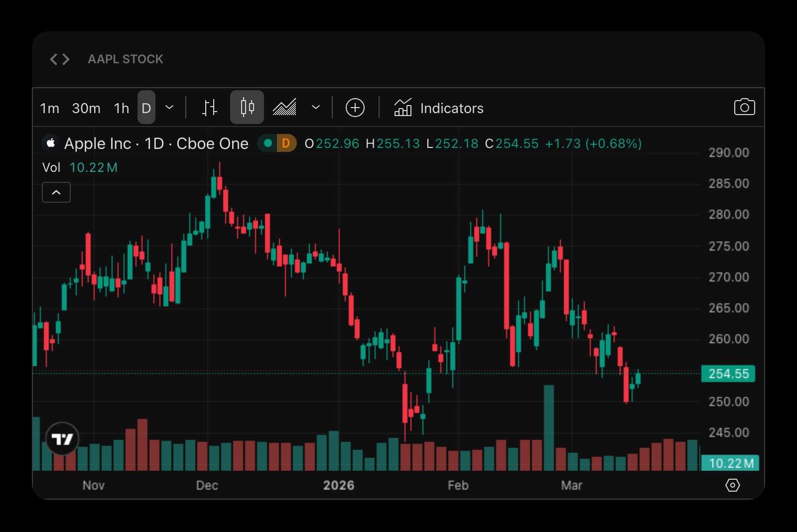Viewport: 797px width, 532px height.
Task: Open chart settings via bottom-right gear icon
Action: point(732,485)
